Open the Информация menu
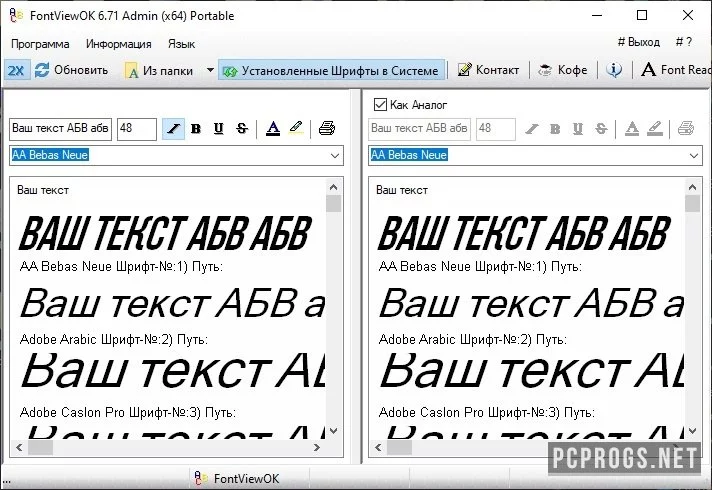 (119, 44)
